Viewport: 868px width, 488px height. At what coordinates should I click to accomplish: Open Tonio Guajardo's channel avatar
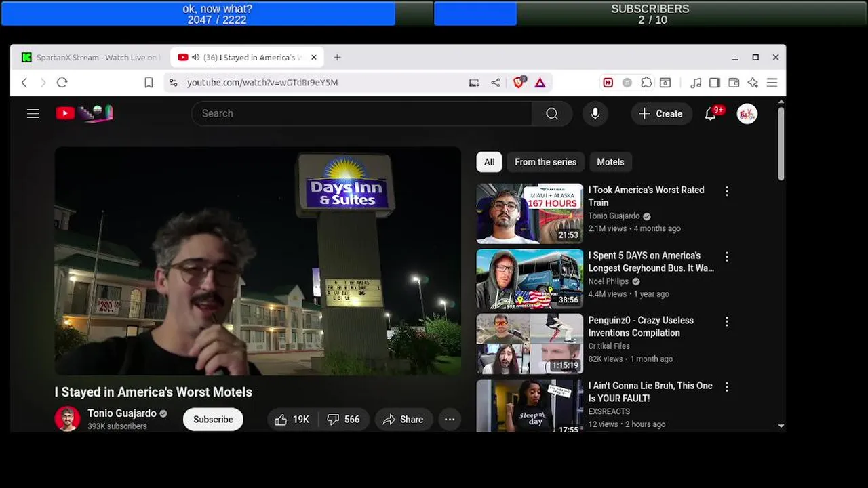67,419
